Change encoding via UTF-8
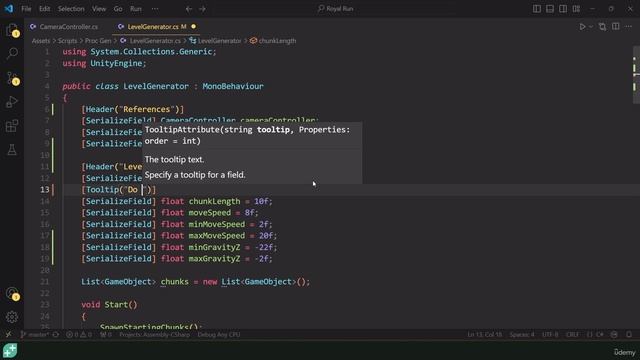640x360 pixels. [550, 335]
